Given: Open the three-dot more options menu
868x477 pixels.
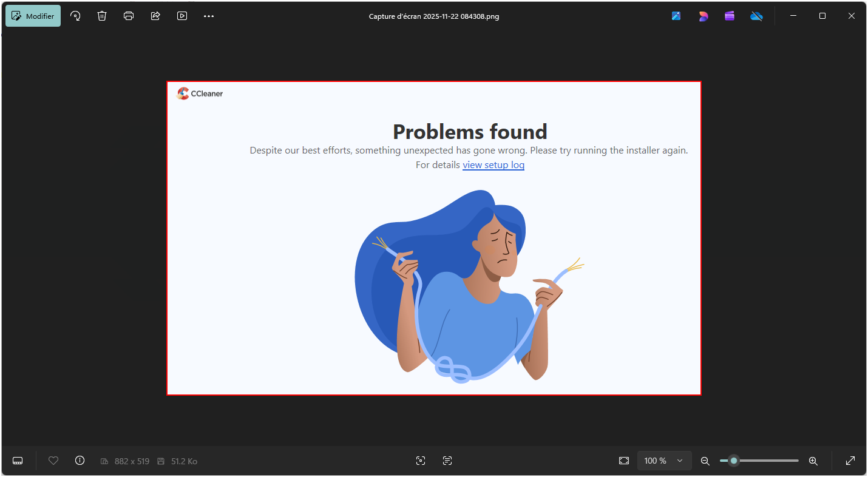Looking at the screenshot, I should [x=209, y=16].
